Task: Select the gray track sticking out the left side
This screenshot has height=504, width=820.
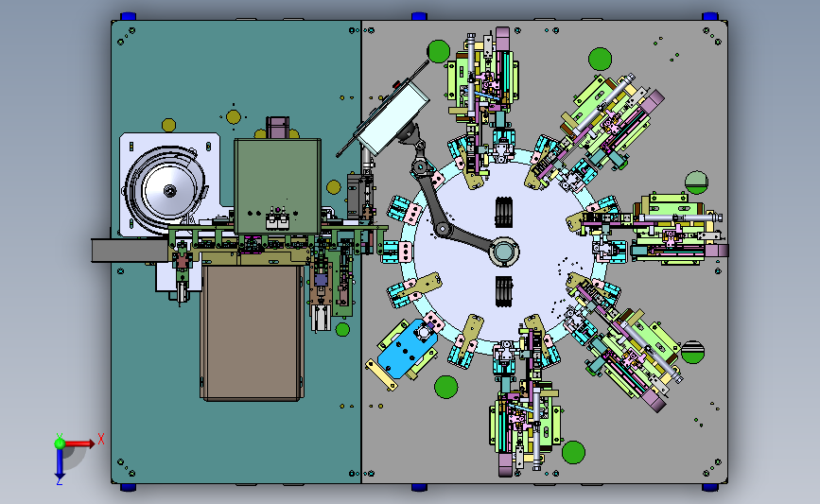Action: point(130,251)
